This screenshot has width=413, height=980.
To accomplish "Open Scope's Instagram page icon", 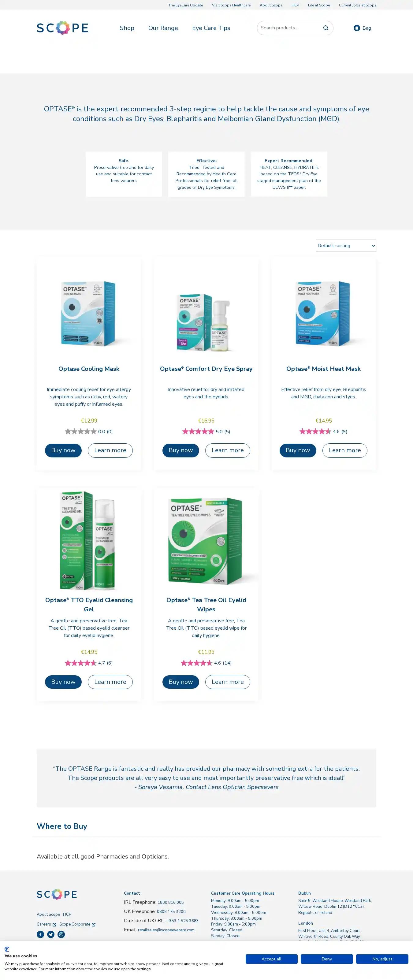I will [61, 934].
